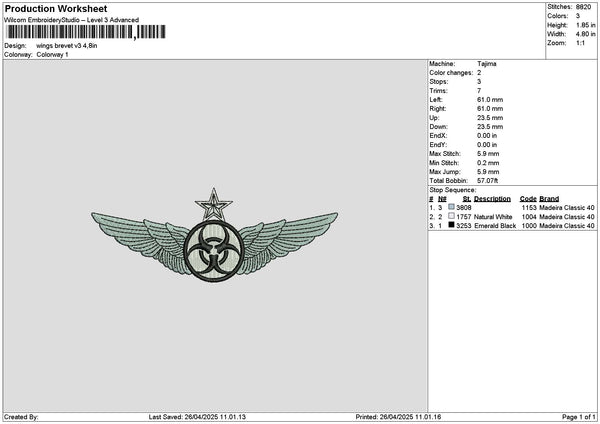Click the 'Stops:' label
The width and height of the screenshot is (600, 424).
point(439,82)
